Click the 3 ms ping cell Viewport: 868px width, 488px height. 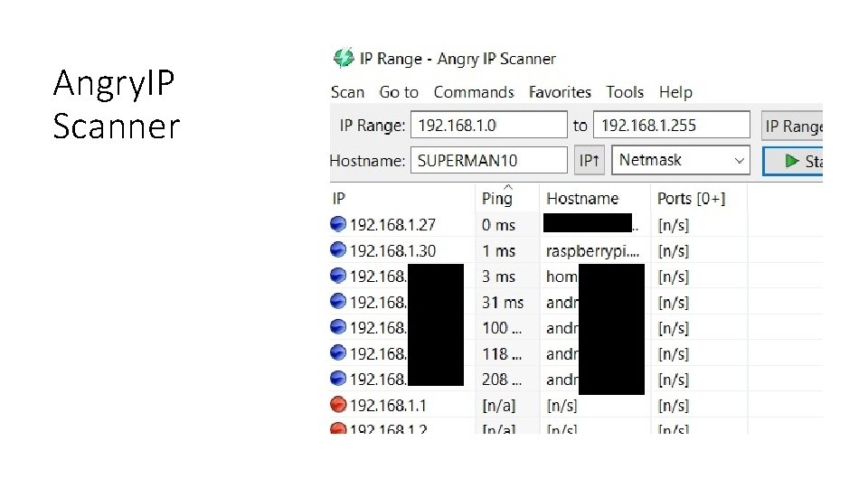click(x=498, y=277)
